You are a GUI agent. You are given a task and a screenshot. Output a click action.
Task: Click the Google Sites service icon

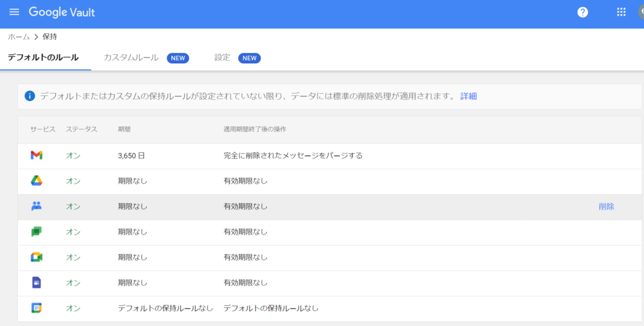click(37, 283)
